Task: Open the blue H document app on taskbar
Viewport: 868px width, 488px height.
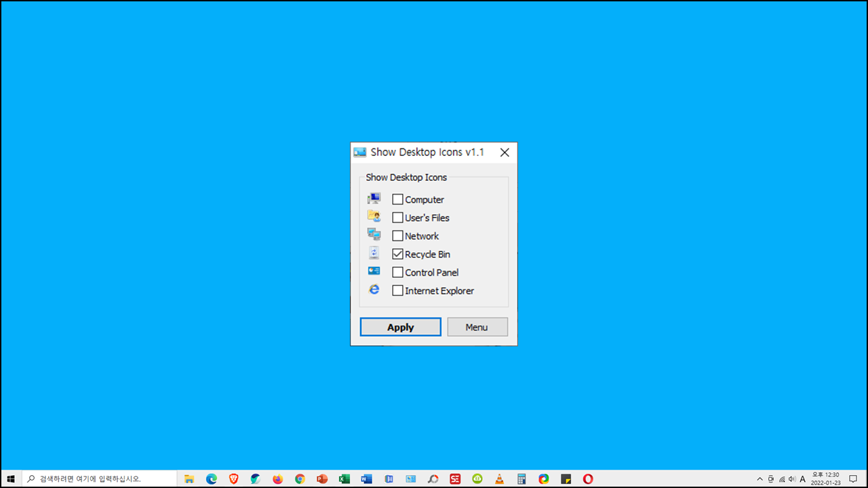Action: (x=389, y=479)
